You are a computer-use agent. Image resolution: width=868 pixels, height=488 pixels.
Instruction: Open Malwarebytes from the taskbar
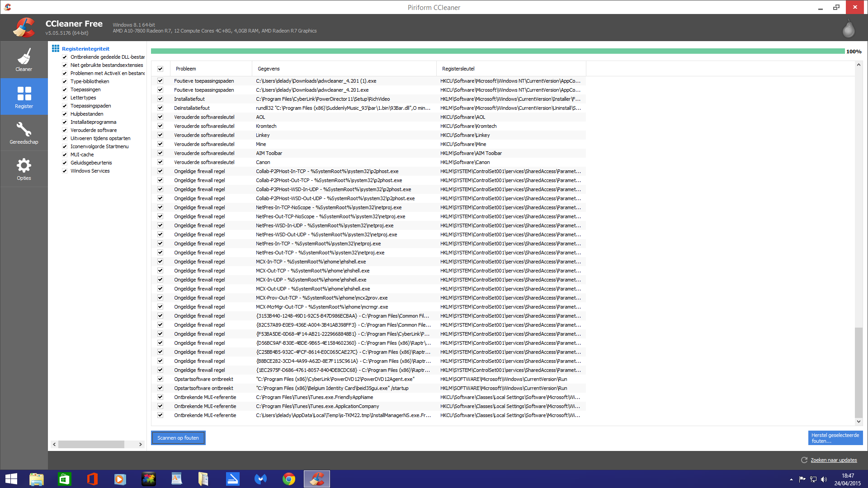[x=260, y=479]
